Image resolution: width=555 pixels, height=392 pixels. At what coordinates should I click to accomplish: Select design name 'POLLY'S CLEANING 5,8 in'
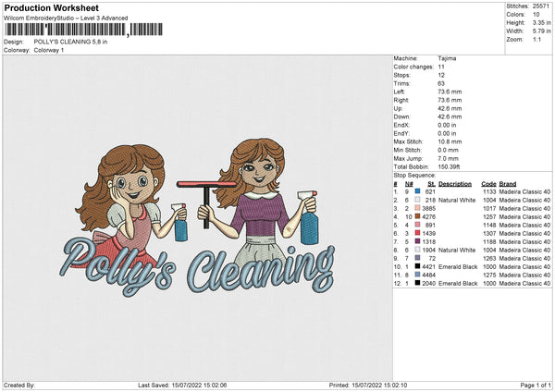[x=70, y=42]
